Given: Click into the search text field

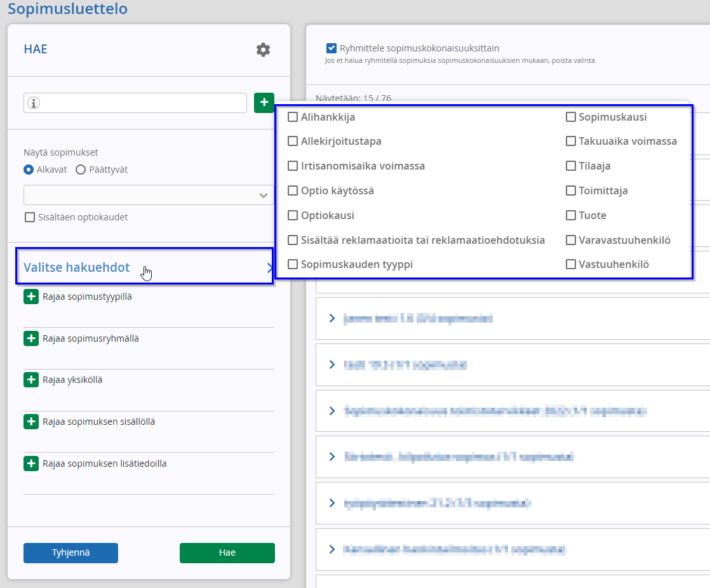Looking at the screenshot, I should point(135,103).
